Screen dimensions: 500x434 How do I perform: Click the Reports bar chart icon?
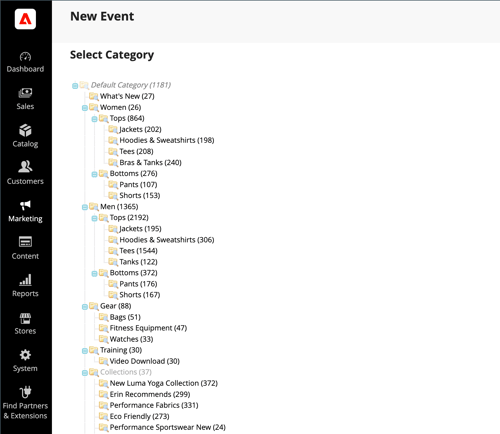click(25, 280)
